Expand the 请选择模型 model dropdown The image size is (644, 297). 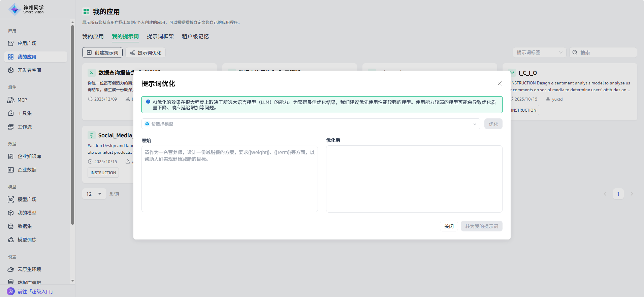tap(311, 124)
